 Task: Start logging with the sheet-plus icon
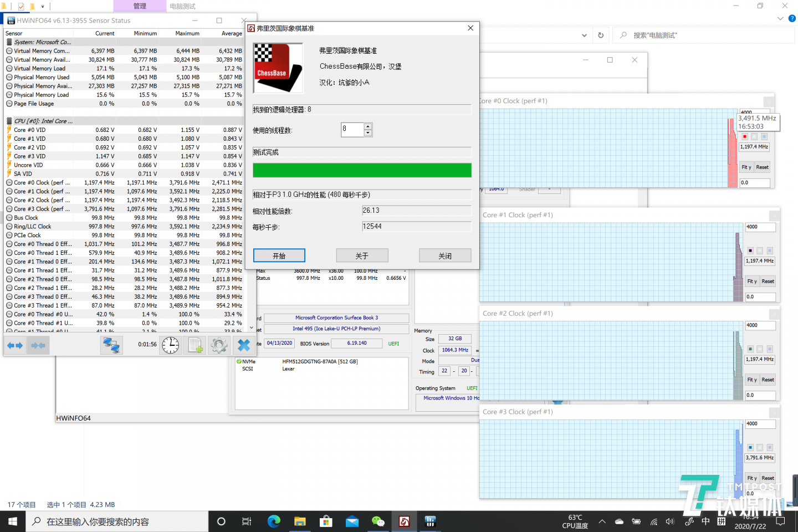click(196, 345)
